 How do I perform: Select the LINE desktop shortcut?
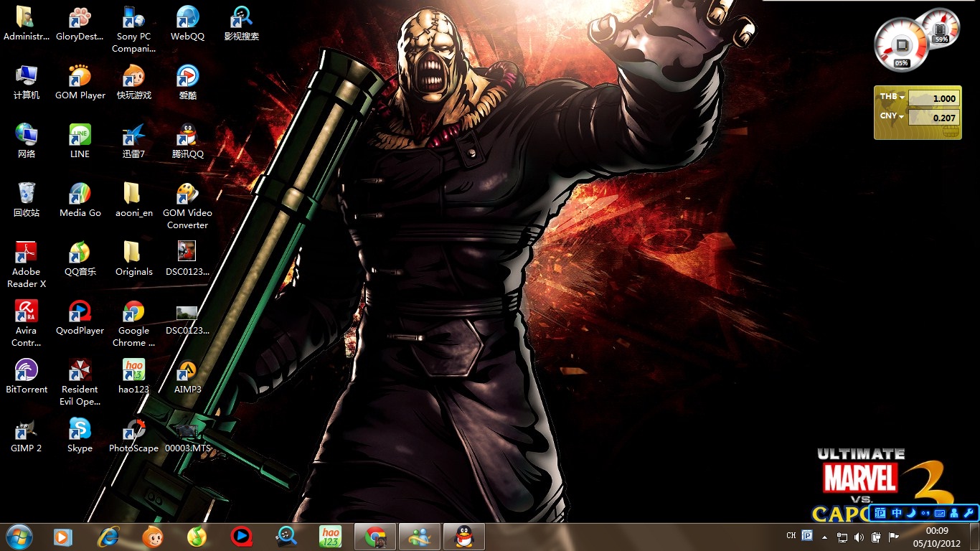click(80, 141)
